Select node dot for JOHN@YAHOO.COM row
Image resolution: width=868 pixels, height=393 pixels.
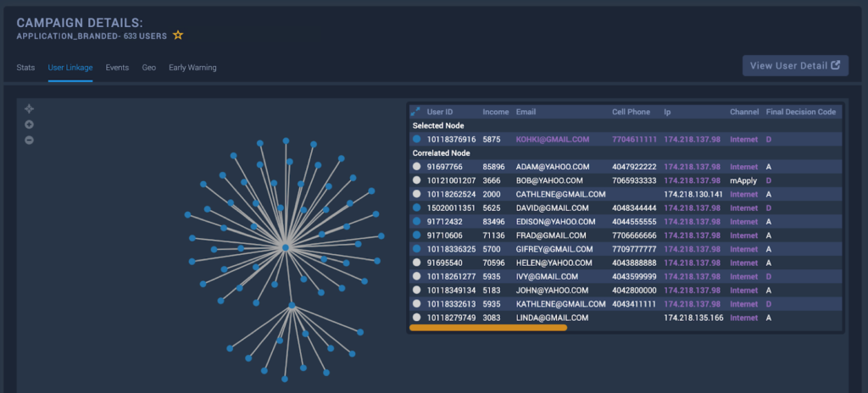(417, 290)
